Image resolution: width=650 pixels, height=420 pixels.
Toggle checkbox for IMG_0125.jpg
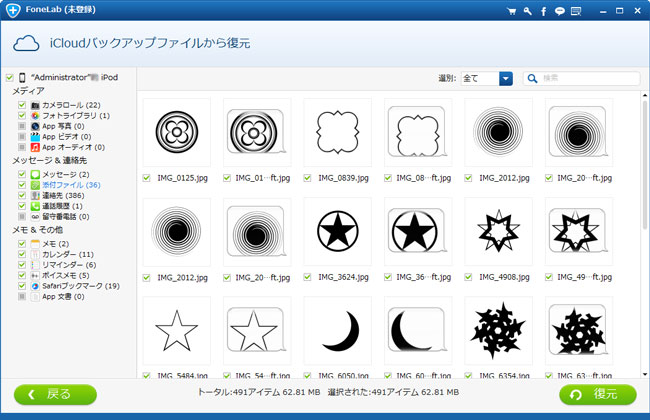click(147, 178)
